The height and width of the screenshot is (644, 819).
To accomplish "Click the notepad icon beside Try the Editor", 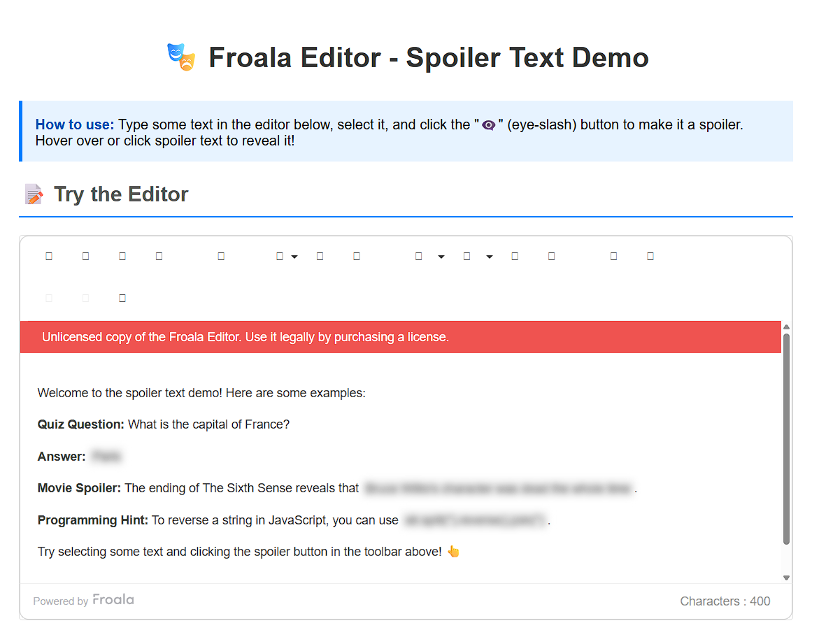I will 34,194.
